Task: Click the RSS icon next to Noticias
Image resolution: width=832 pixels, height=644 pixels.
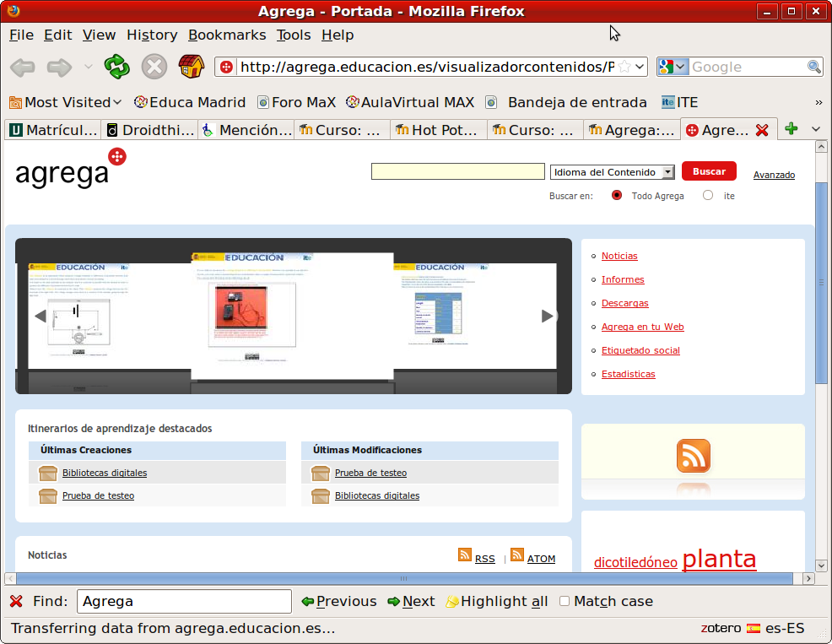Action: (x=465, y=555)
